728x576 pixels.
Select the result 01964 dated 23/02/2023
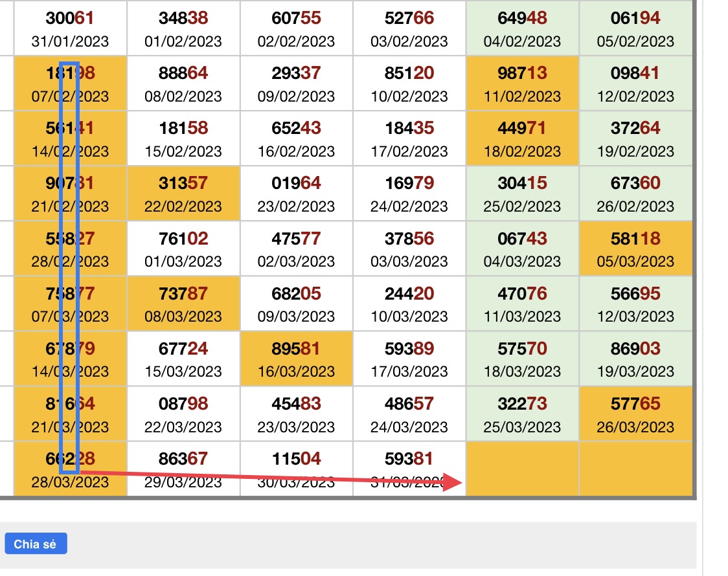point(296,194)
